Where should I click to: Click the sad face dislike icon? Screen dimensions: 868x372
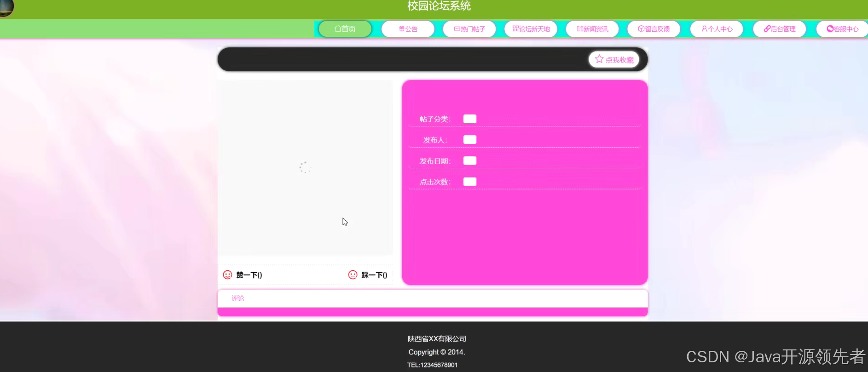353,275
